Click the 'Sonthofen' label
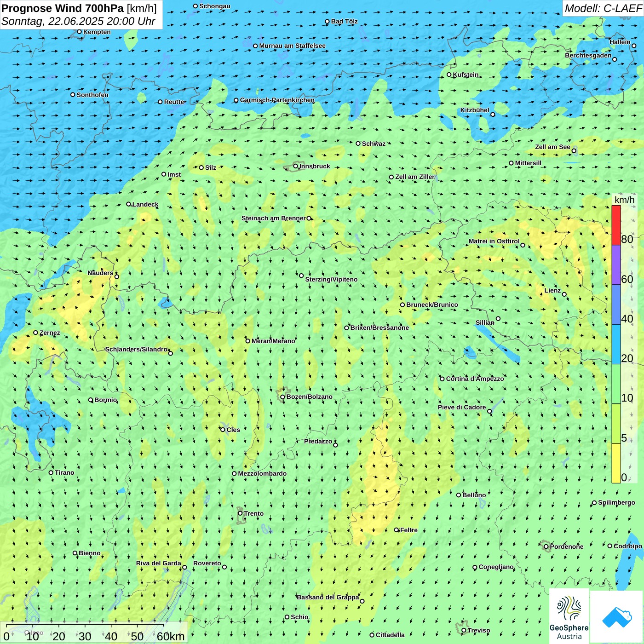The image size is (644, 644). tap(92, 95)
